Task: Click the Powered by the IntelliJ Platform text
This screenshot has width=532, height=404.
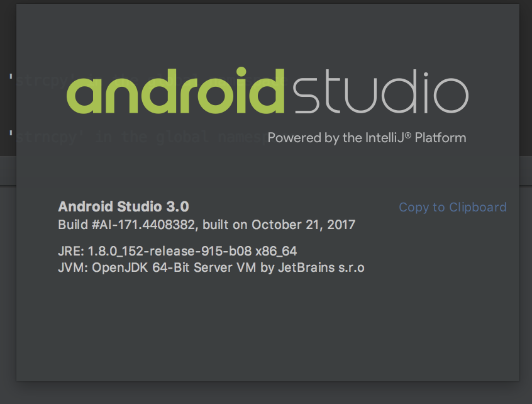Action: point(367,138)
